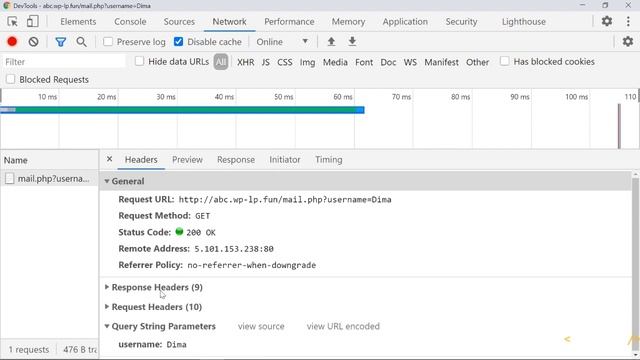This screenshot has height=360, width=640.
Task: Select the inspect element picker icon
Action: coord(12,22)
